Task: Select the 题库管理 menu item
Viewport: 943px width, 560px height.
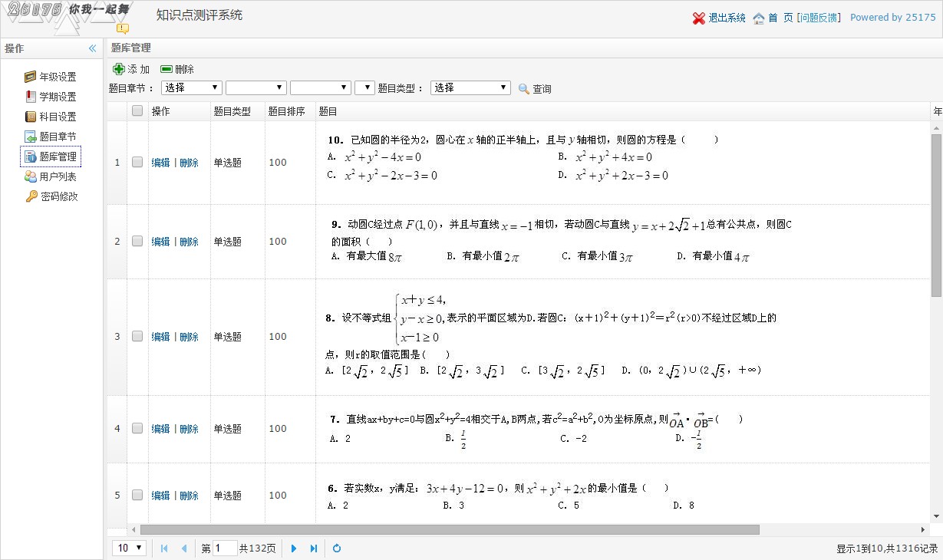Action: pyautogui.click(x=51, y=156)
